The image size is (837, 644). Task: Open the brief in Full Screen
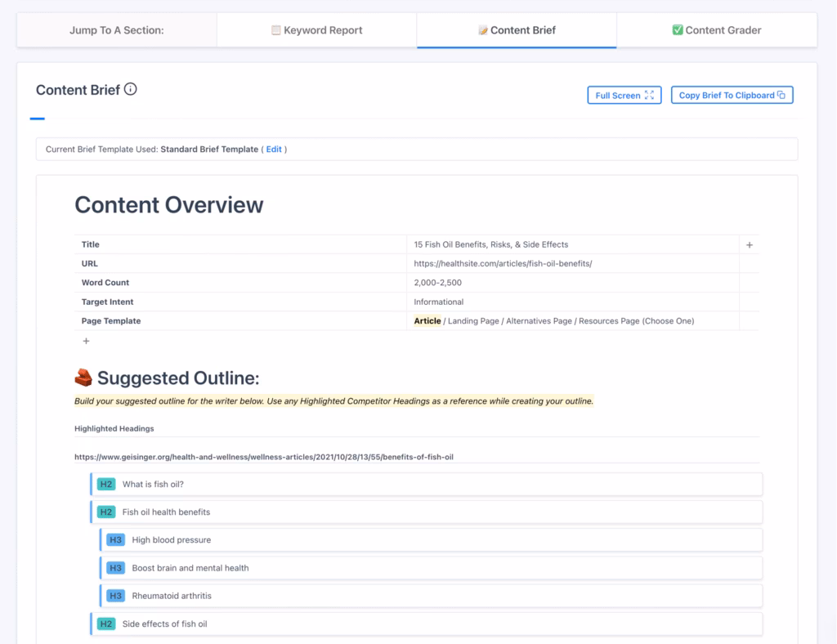(x=624, y=96)
